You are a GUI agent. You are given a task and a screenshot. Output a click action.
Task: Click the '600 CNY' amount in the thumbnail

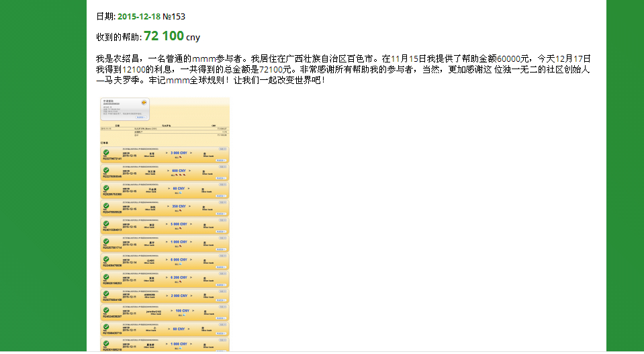pyautogui.click(x=179, y=171)
